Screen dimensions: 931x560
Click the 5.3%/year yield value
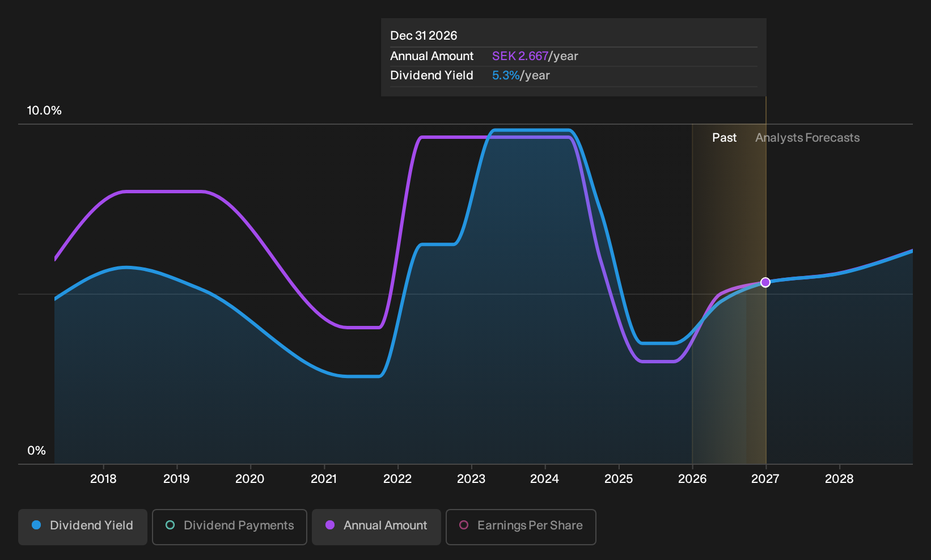coord(520,75)
